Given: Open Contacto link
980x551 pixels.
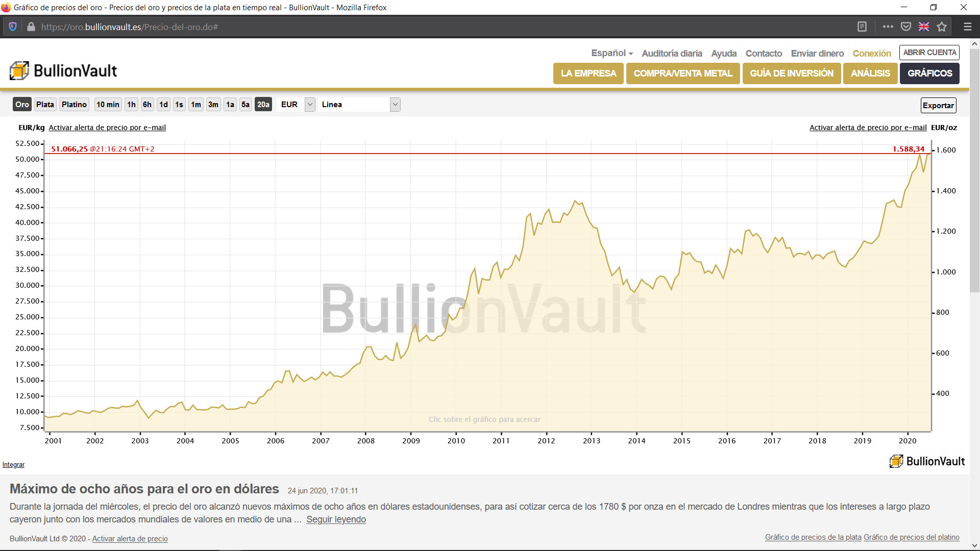Looking at the screenshot, I should tap(764, 54).
